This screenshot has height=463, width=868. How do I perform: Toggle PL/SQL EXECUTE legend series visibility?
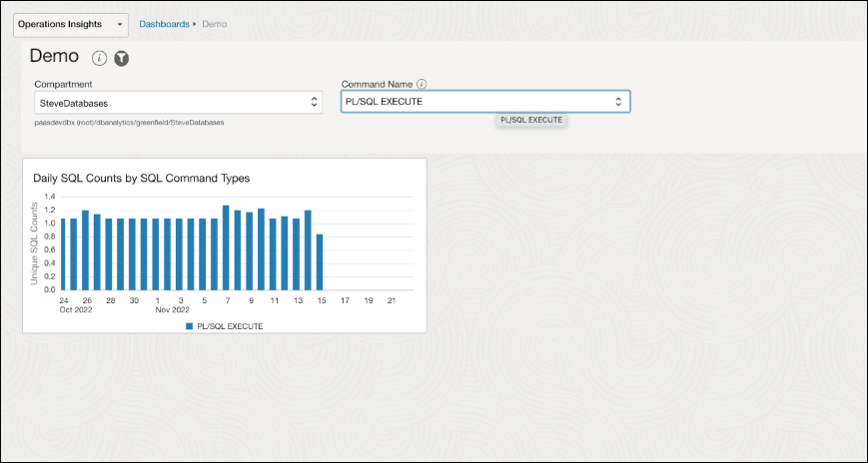point(229,325)
